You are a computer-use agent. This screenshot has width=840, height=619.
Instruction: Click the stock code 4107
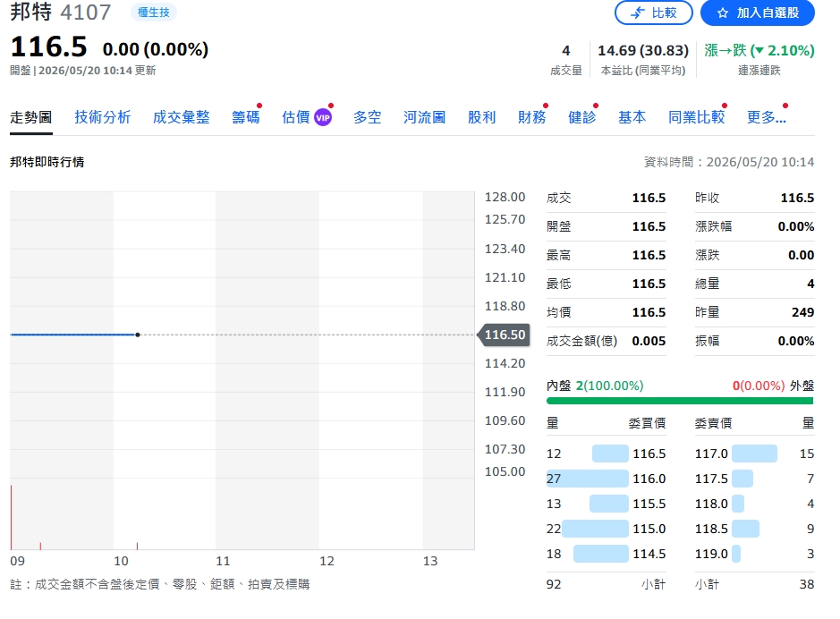pyautogui.click(x=86, y=12)
